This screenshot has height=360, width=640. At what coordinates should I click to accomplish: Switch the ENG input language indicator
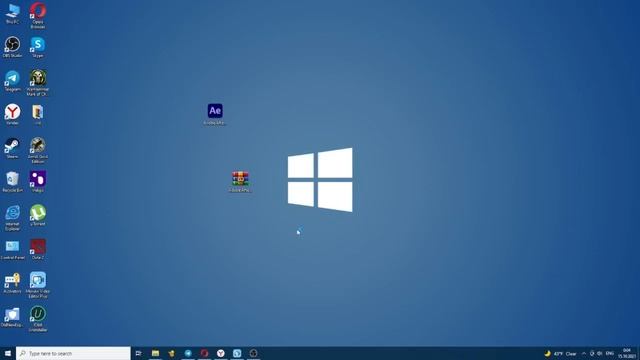610,353
